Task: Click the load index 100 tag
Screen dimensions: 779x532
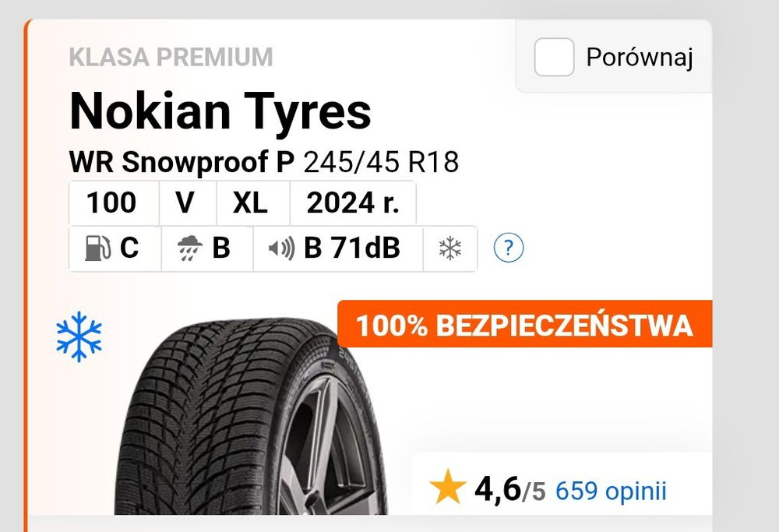Action: pyautogui.click(x=111, y=203)
